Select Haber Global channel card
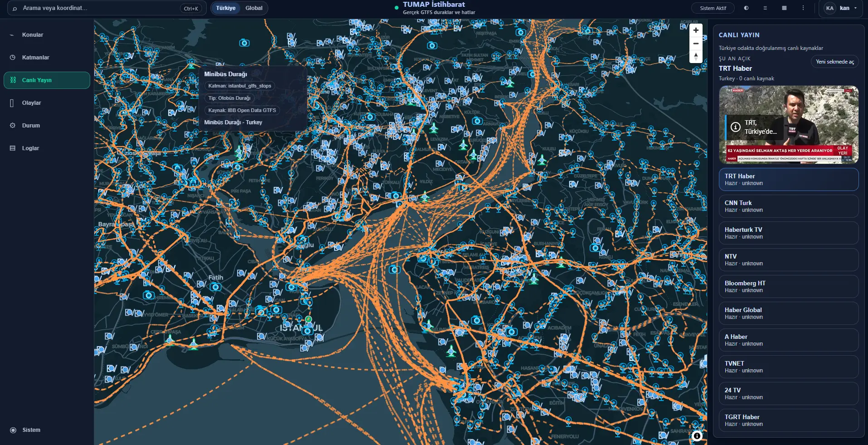 (789, 313)
